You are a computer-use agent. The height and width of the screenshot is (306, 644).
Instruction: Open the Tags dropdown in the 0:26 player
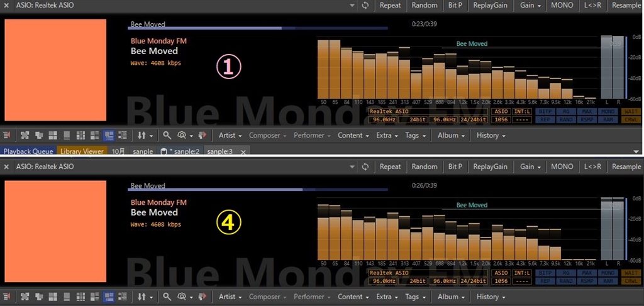point(415,297)
